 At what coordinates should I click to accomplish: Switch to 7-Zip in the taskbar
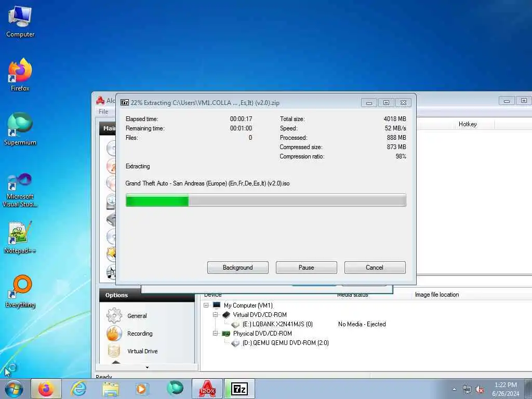tap(240, 389)
